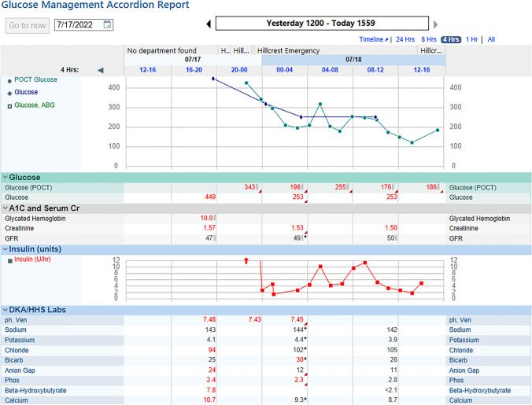
Task: Toggle POCT Glucose legend series
Action: pos(35,79)
